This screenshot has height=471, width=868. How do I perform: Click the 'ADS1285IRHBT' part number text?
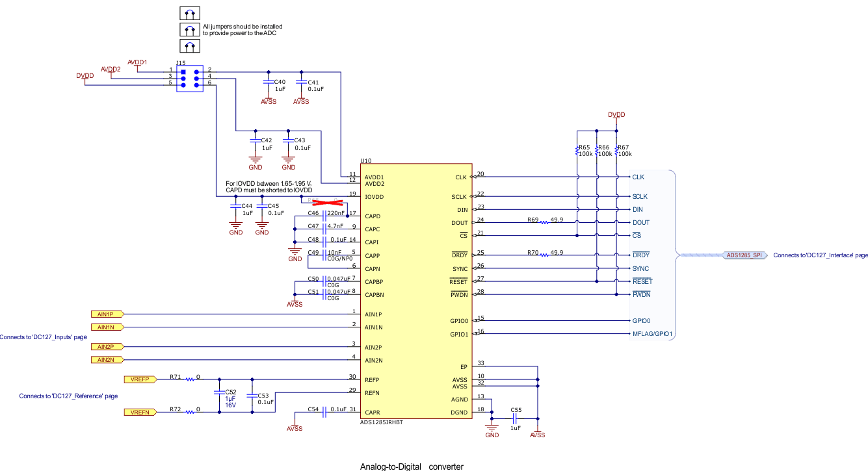382,422
